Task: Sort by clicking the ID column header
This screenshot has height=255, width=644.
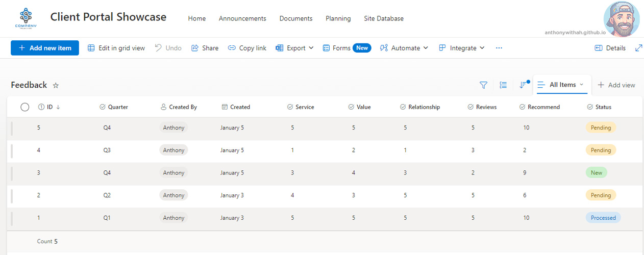Action: (49, 107)
